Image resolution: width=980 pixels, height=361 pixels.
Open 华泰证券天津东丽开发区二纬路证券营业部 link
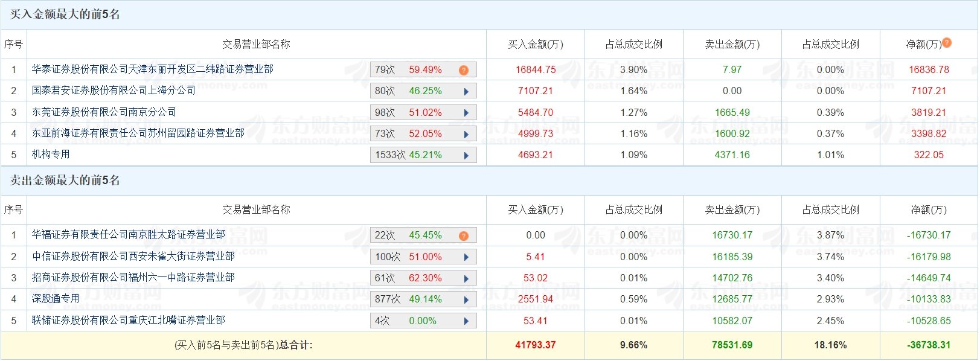pos(153,69)
